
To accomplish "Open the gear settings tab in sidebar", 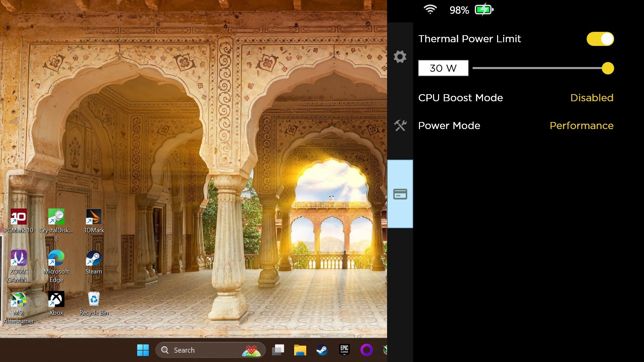I will (400, 57).
